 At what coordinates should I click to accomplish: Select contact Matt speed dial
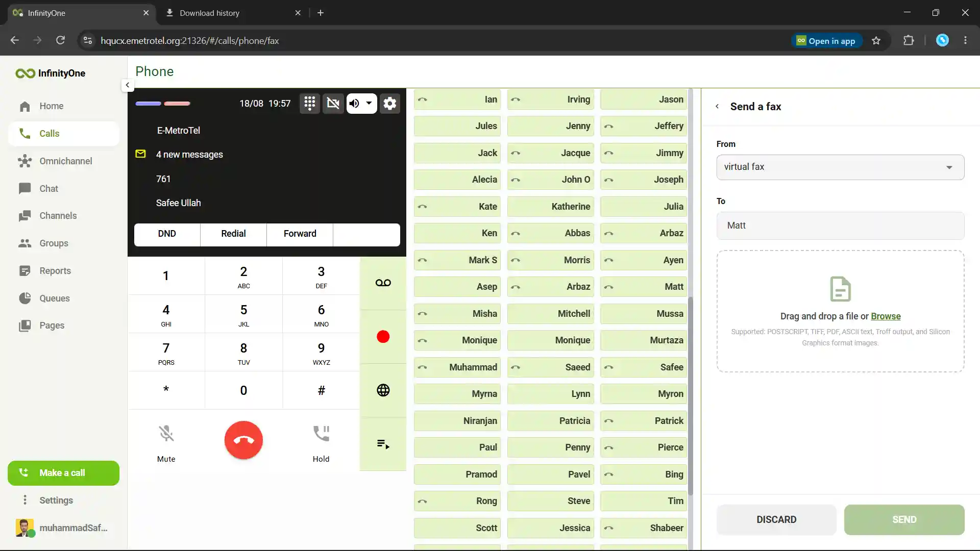tap(644, 287)
